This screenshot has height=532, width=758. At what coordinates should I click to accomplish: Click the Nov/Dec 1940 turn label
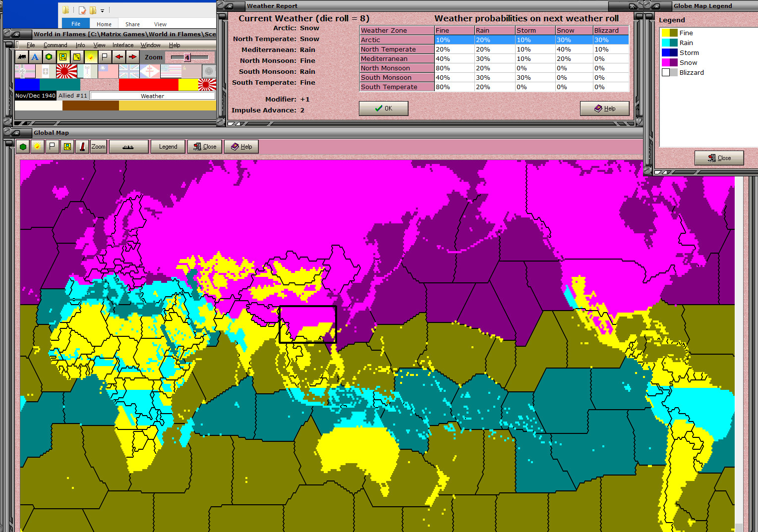click(x=35, y=96)
